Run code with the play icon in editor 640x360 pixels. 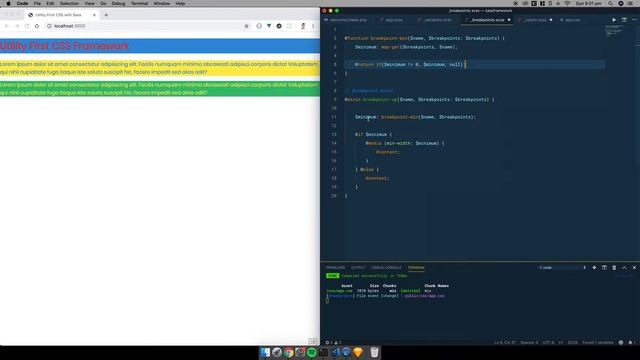(x=614, y=20)
